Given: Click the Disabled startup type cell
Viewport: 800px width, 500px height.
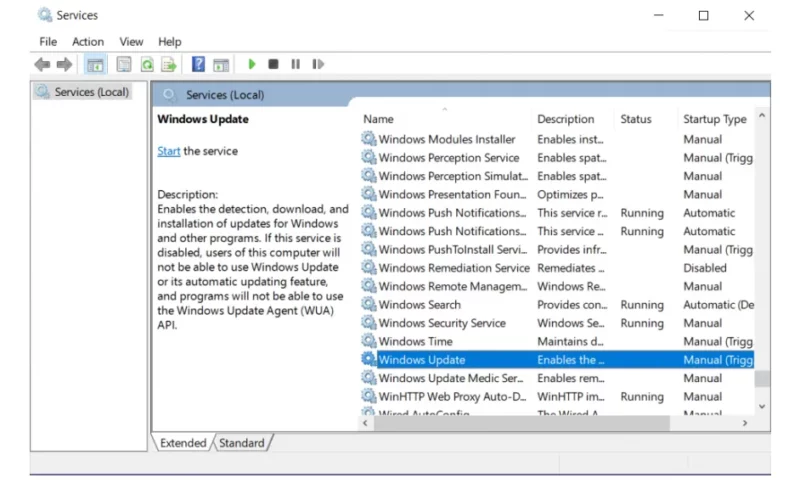Looking at the screenshot, I should [705, 268].
